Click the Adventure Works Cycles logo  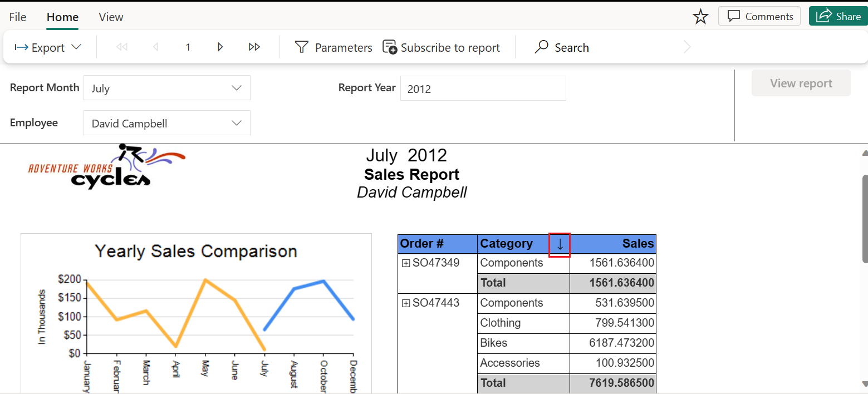pos(106,166)
